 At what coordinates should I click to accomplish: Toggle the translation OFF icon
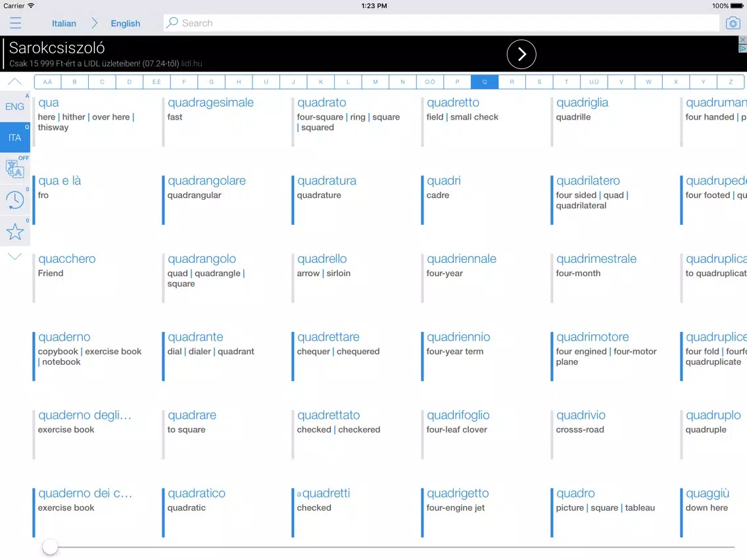tap(14, 168)
